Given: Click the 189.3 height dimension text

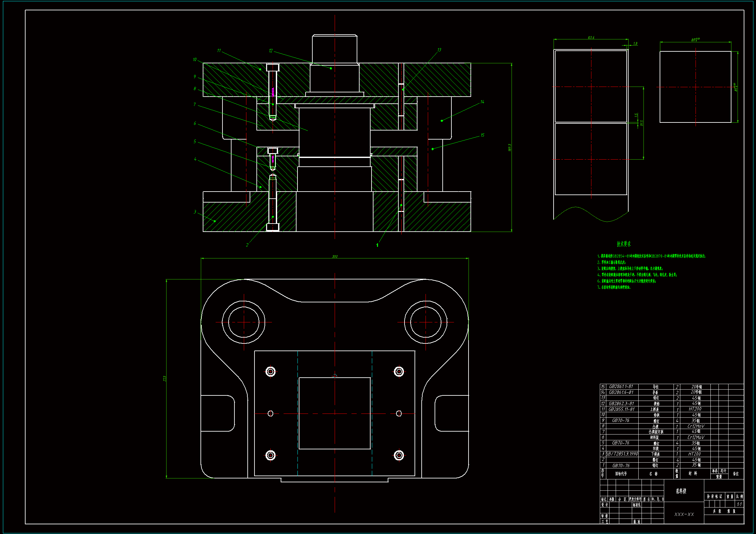Looking at the screenshot, I should click(x=510, y=147).
